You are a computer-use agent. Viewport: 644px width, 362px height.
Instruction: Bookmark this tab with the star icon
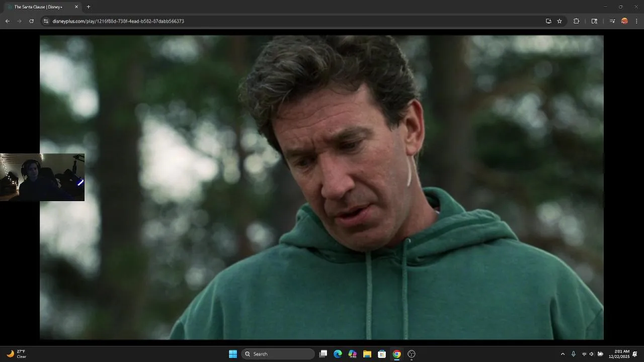click(559, 21)
